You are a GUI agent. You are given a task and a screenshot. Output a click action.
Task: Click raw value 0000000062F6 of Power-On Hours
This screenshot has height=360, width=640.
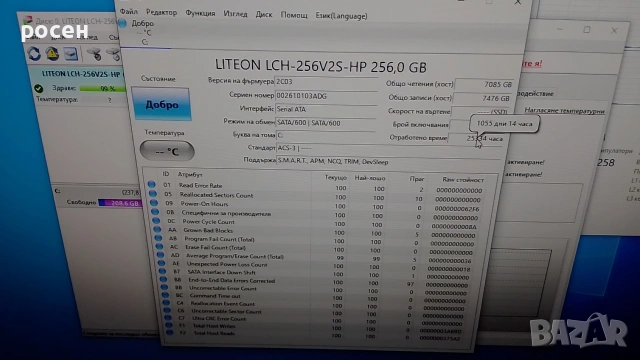point(457,209)
